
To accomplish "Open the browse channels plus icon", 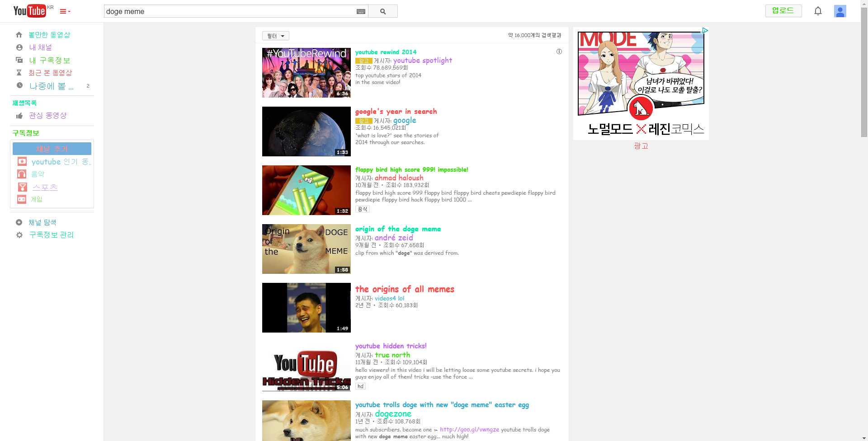I will point(19,222).
